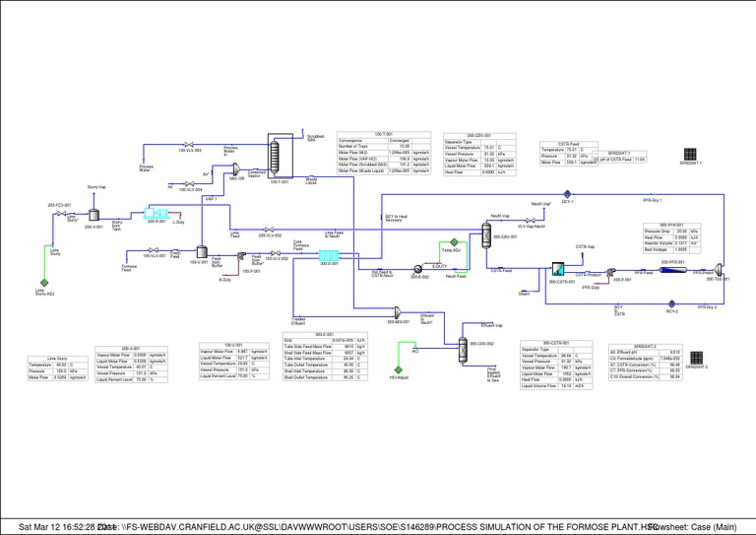
Task: Click the Formose Feed stream label
Action: 129,268
